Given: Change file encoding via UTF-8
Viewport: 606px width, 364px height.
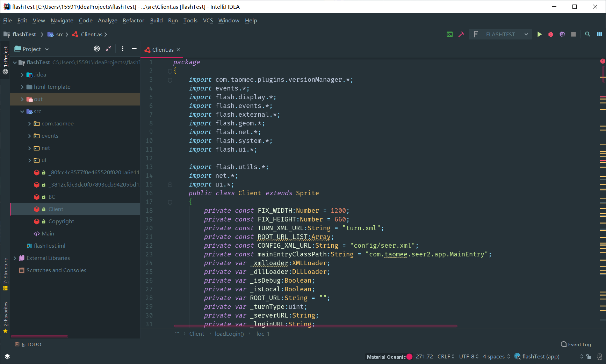Looking at the screenshot, I should tap(469, 357).
